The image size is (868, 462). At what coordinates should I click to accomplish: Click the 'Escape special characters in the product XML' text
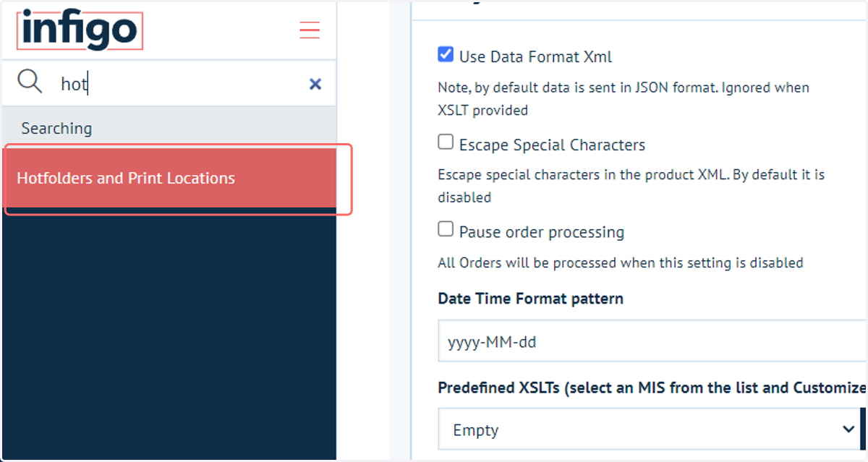pos(631,186)
